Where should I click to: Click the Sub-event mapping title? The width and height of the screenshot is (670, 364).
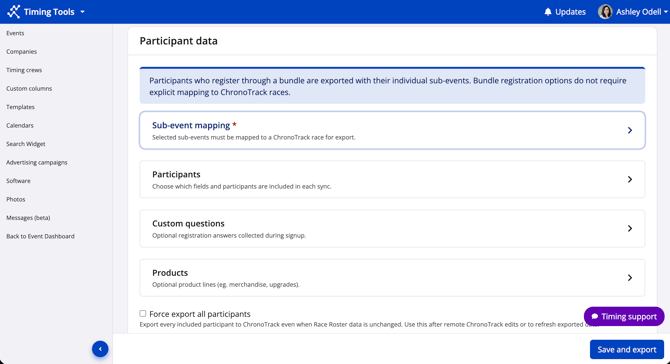[191, 125]
